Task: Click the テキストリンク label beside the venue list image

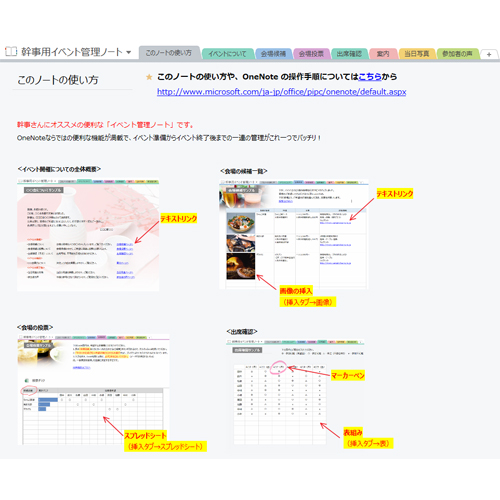Action: (x=395, y=194)
